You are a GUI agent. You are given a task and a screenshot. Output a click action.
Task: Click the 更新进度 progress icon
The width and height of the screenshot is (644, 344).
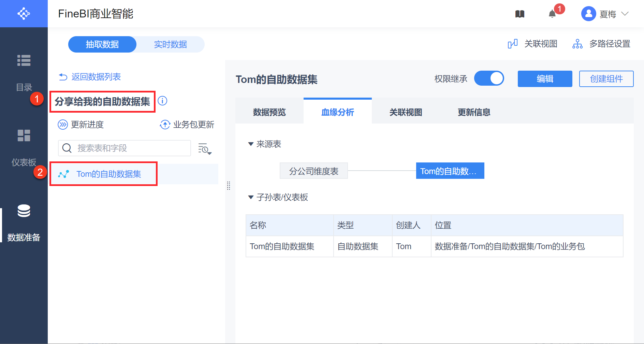click(63, 125)
